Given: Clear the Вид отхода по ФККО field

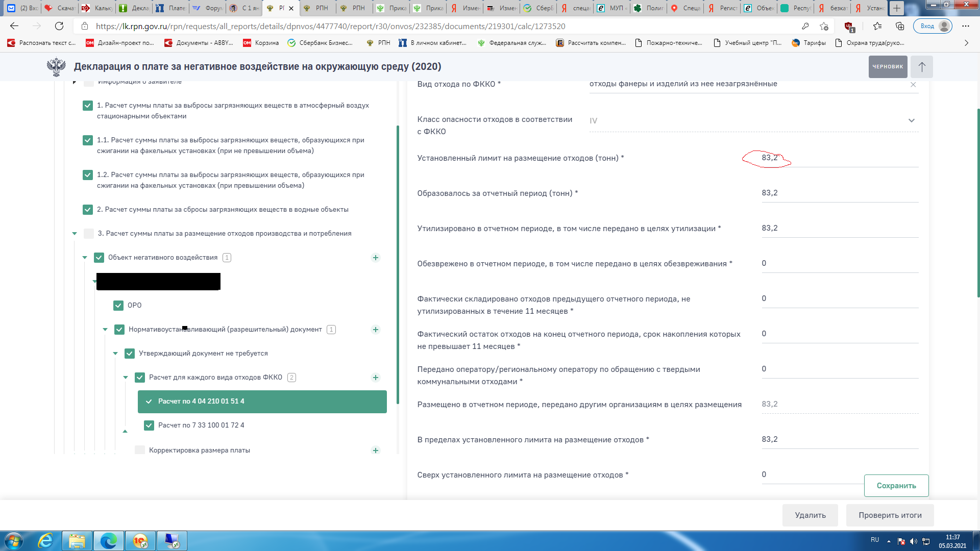Looking at the screenshot, I should pyautogui.click(x=913, y=85).
